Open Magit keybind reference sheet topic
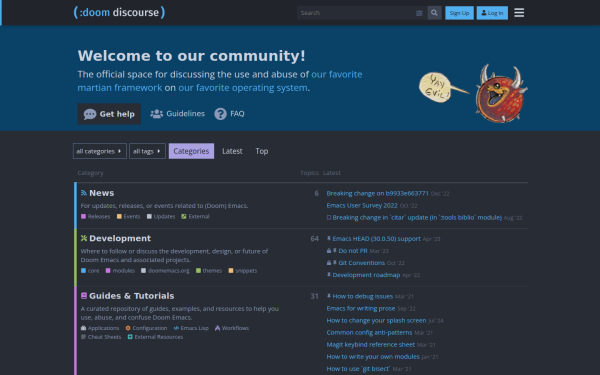The height and width of the screenshot is (375, 600). click(371, 344)
